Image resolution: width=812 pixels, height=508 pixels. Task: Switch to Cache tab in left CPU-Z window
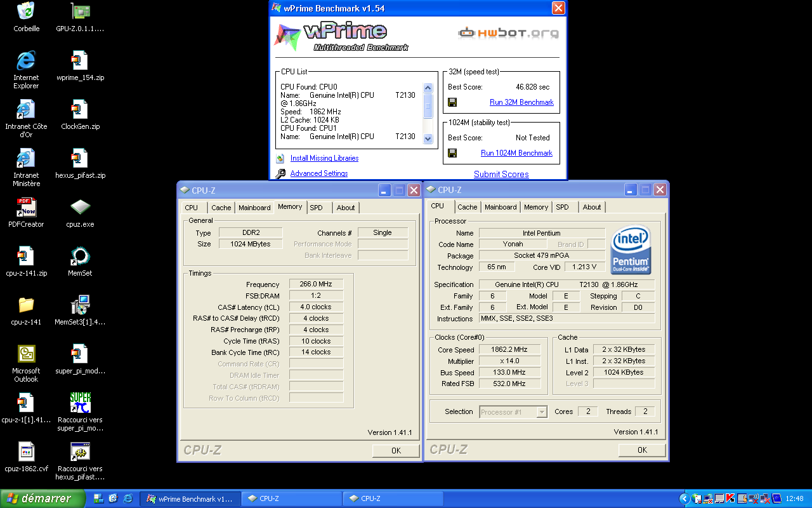pos(221,208)
